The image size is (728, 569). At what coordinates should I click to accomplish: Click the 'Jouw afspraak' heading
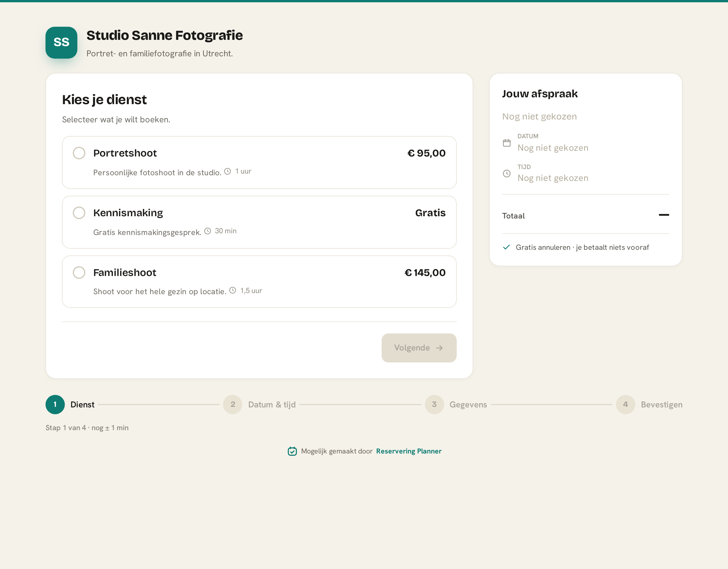tap(540, 94)
